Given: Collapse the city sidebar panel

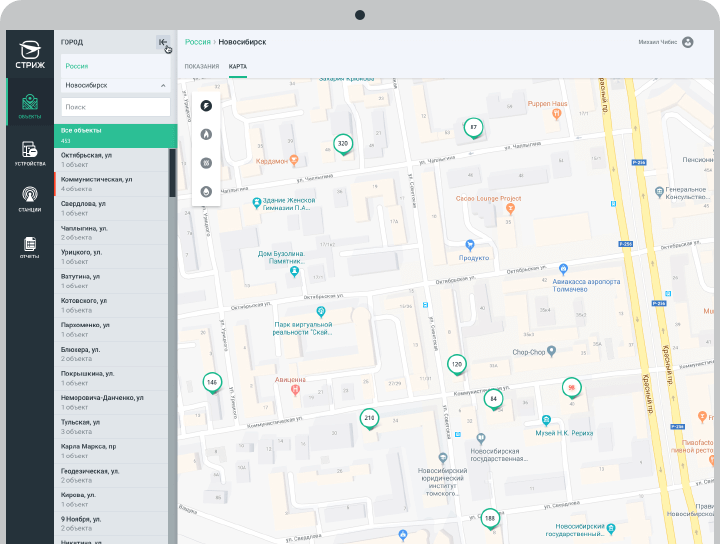Looking at the screenshot, I should tap(162, 42).
